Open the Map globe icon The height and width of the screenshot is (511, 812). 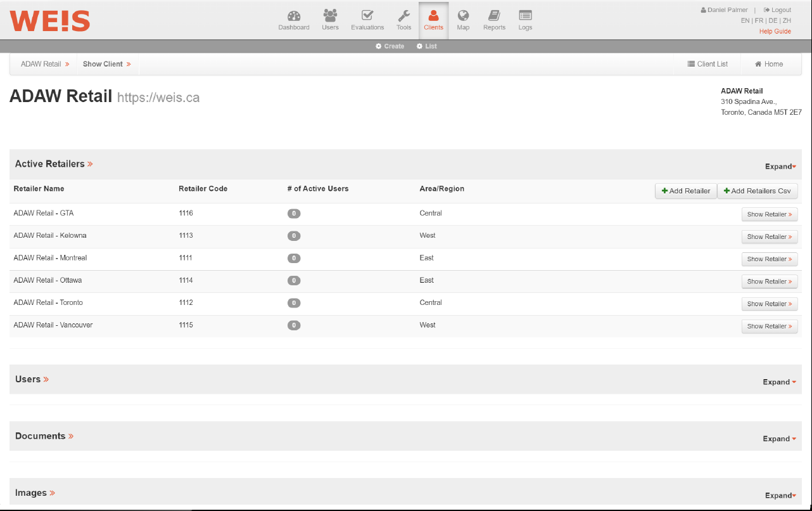(463, 16)
